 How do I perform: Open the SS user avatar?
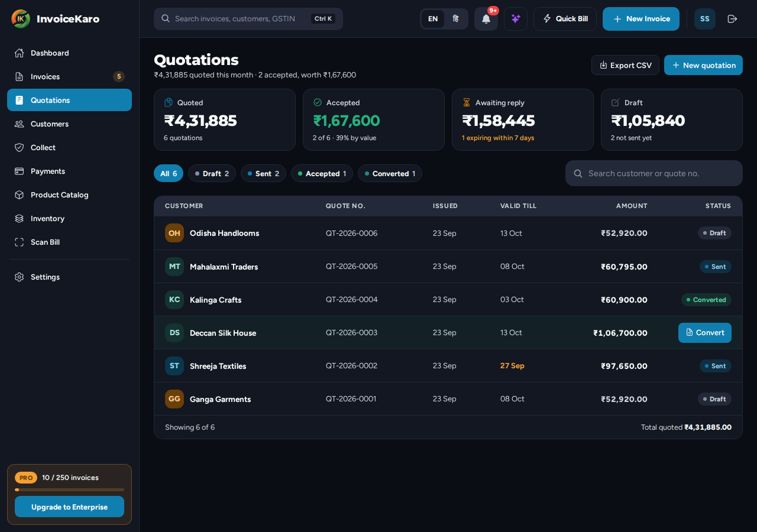click(705, 19)
